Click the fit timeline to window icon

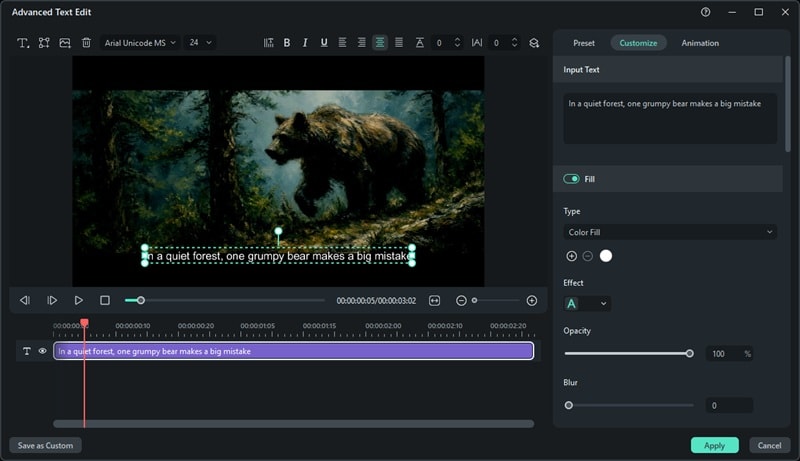[434, 300]
